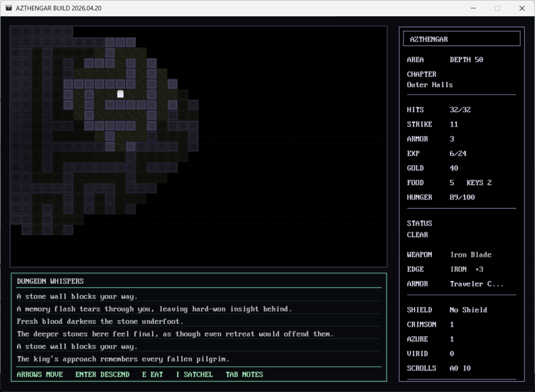
Task: Click the KEYS 2 counter
Action: pyautogui.click(x=479, y=183)
